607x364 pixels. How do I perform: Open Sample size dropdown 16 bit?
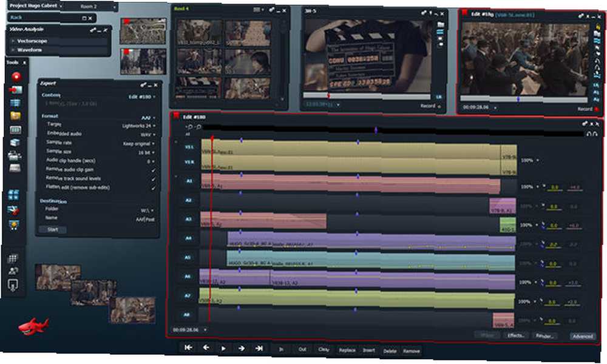[x=147, y=153]
